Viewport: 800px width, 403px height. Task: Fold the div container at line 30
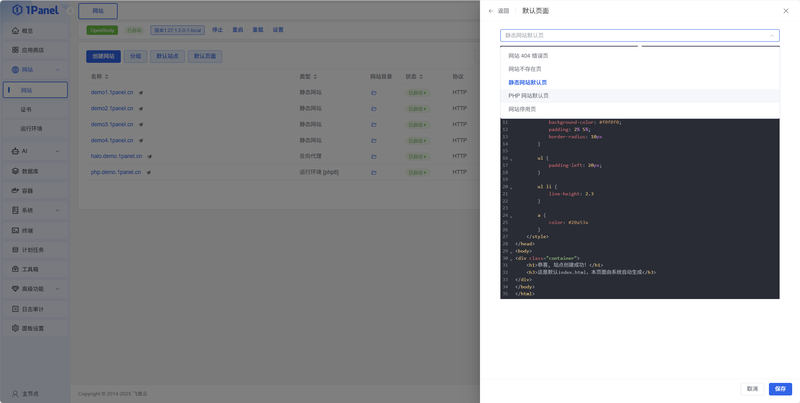point(511,259)
